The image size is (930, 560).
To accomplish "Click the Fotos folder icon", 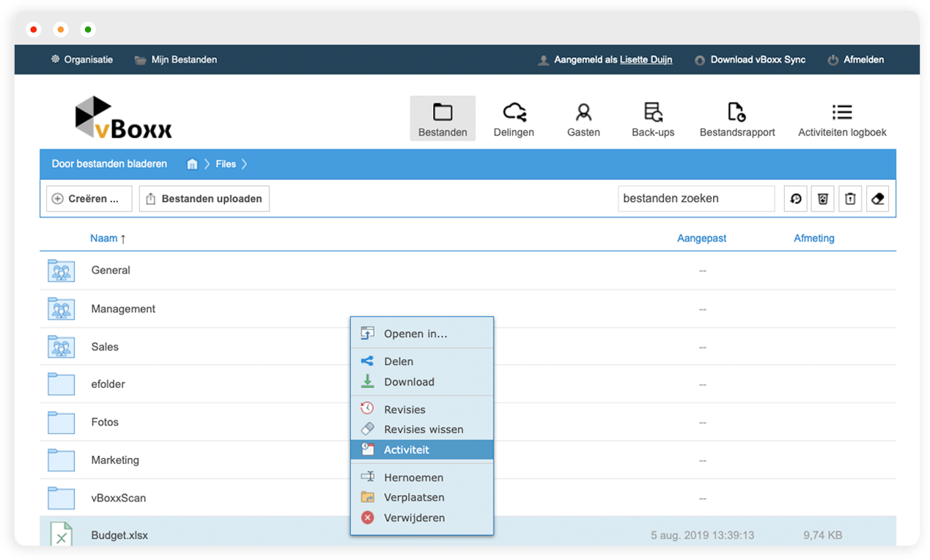I will [62, 422].
